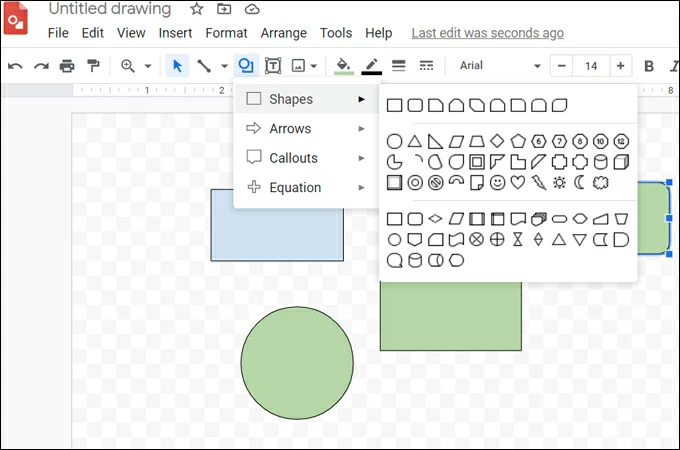Viewport: 680px width, 450px height.
Task: Pick the cloud shape in shapes palette
Action: point(601,183)
